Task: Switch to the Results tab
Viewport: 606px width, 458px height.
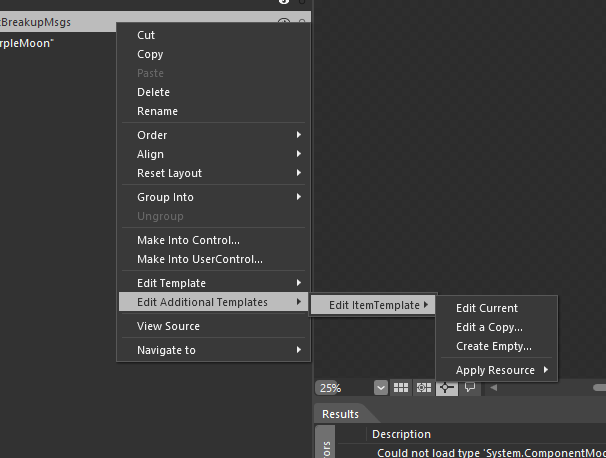Action: (x=340, y=414)
